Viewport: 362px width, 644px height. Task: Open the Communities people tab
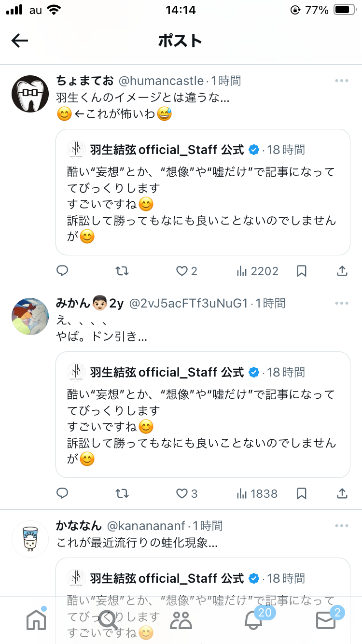pos(181,620)
